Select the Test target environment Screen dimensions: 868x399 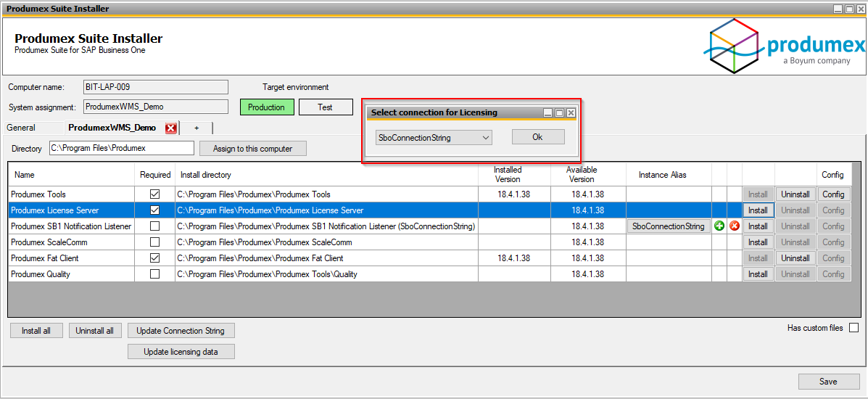326,107
